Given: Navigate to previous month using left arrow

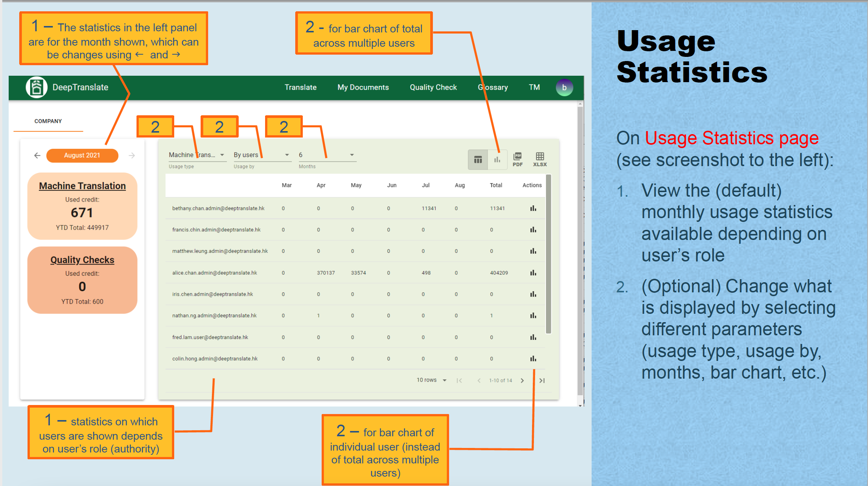Looking at the screenshot, I should click(x=37, y=156).
